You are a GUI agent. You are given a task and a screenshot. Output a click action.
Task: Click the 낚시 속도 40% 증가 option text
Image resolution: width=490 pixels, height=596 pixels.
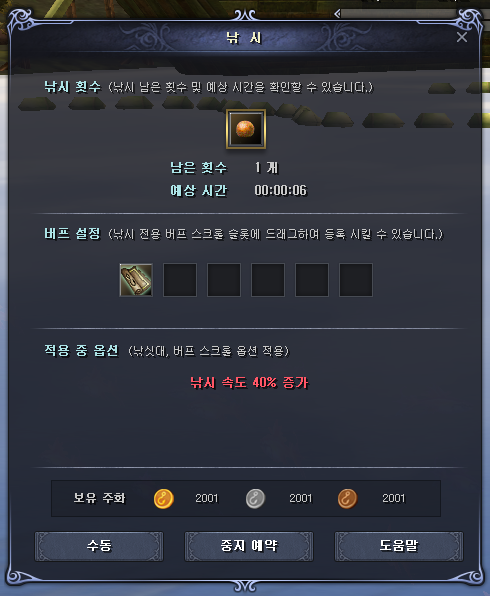(249, 382)
